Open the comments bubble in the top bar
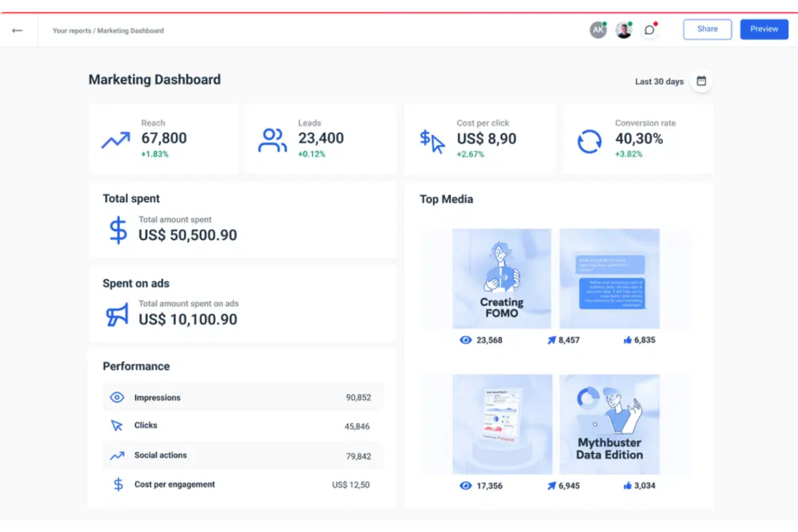Image resolution: width=798 pixels, height=532 pixels. 650,30
